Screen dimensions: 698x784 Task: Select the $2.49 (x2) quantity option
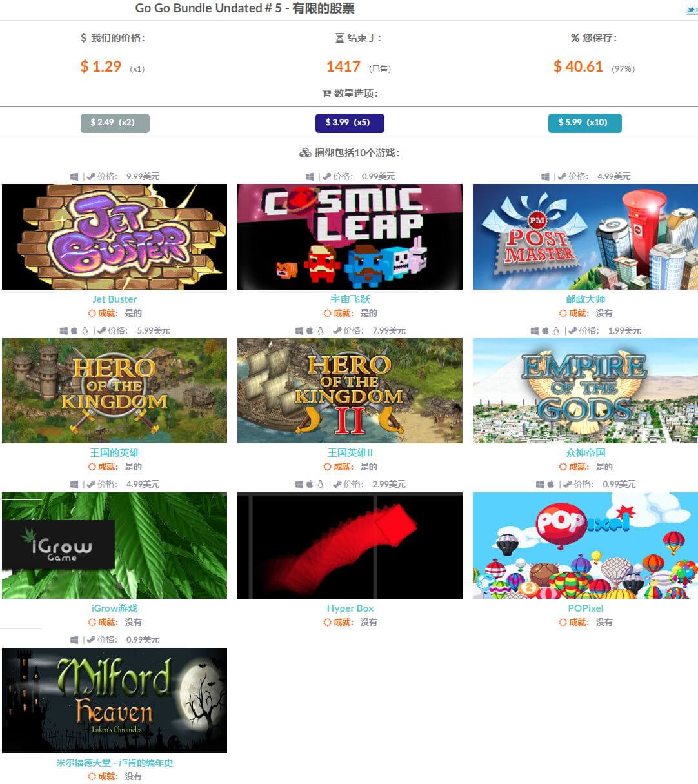[115, 123]
